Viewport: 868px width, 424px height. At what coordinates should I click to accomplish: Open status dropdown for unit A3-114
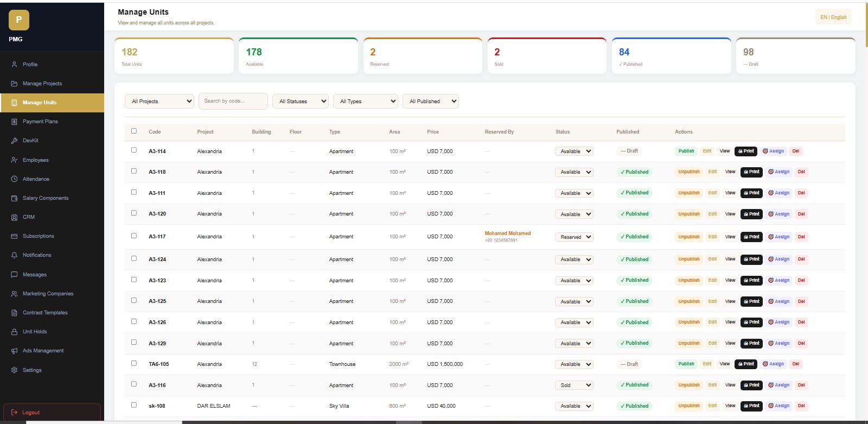point(574,151)
